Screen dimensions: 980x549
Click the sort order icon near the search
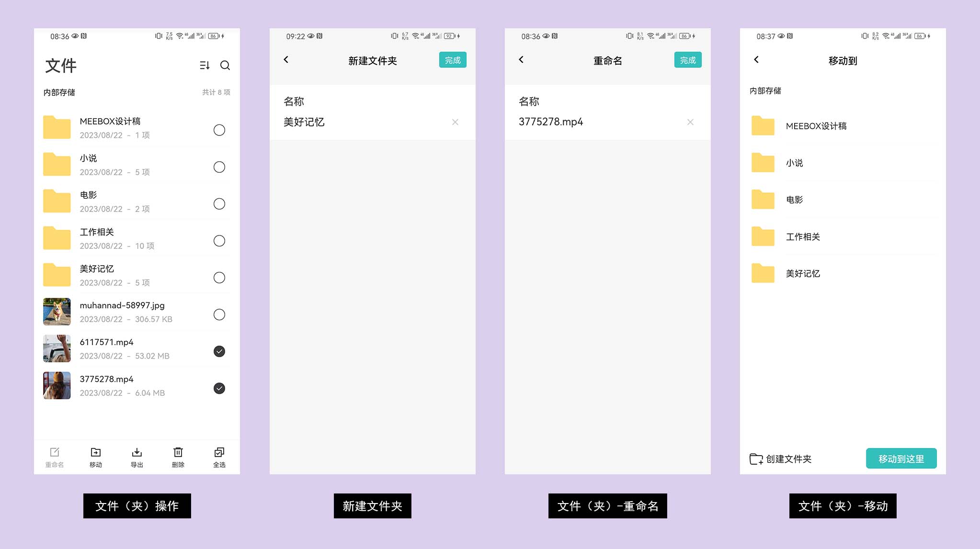coord(204,66)
